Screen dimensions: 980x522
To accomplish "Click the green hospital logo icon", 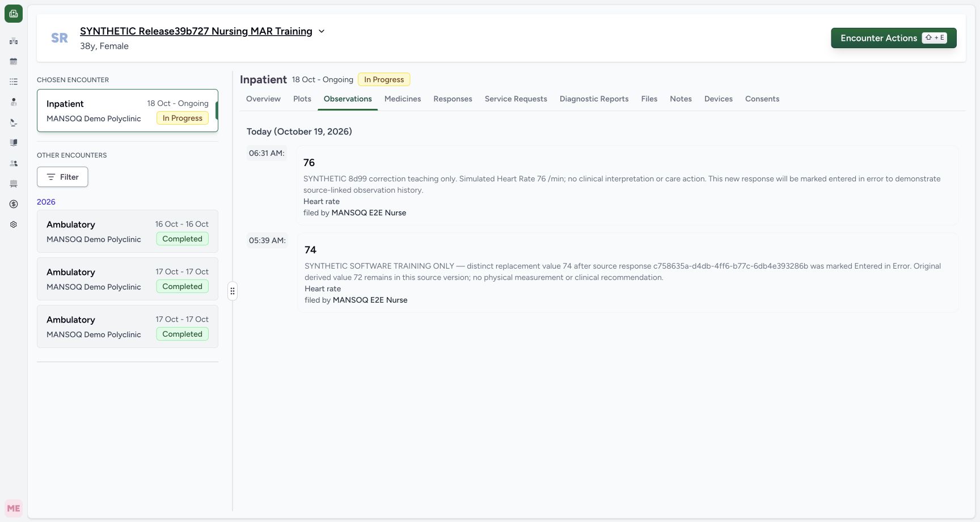I will [14, 14].
